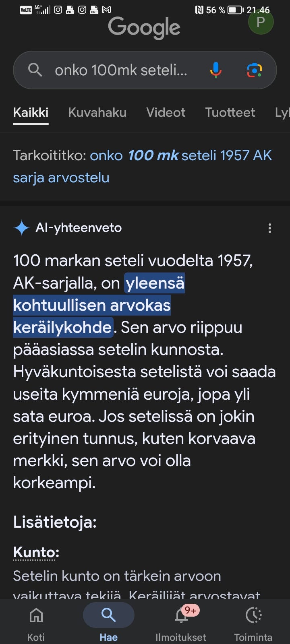Image resolution: width=290 pixels, height=644 pixels.
Task: Start a voice search with the microphone icon
Action: tap(216, 70)
